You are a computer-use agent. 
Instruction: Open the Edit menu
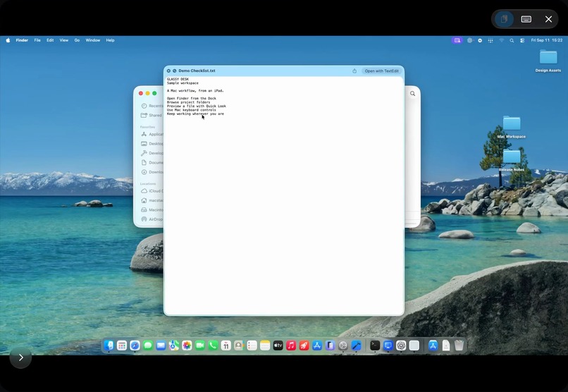coord(50,40)
